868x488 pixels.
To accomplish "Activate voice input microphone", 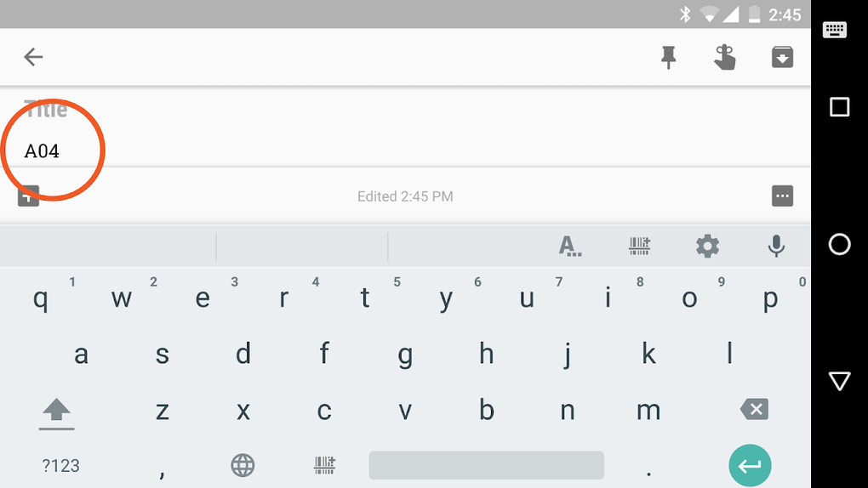I will pos(776,246).
